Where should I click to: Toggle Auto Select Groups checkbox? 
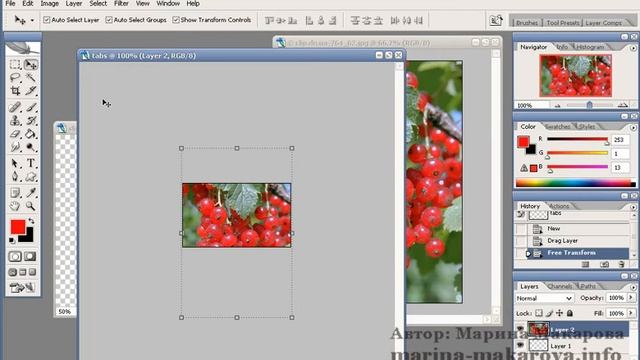(109, 20)
